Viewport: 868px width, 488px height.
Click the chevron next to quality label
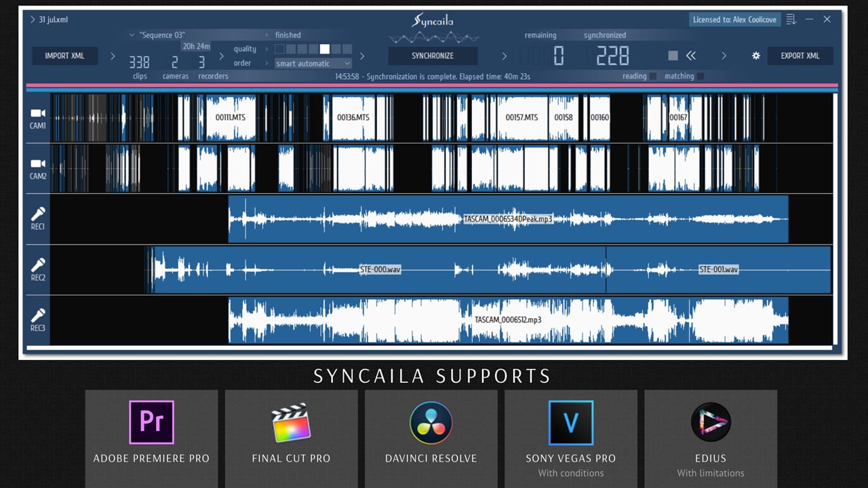pyautogui.click(x=267, y=49)
